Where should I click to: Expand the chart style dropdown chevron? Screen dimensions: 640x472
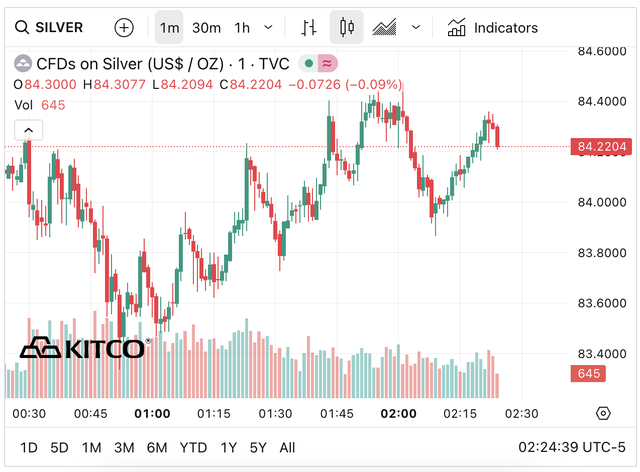coord(416,28)
